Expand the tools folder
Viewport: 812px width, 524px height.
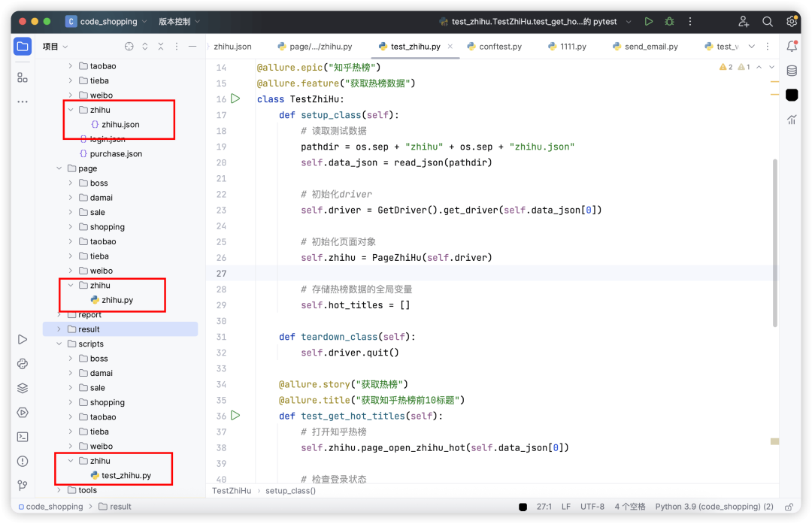coord(59,490)
